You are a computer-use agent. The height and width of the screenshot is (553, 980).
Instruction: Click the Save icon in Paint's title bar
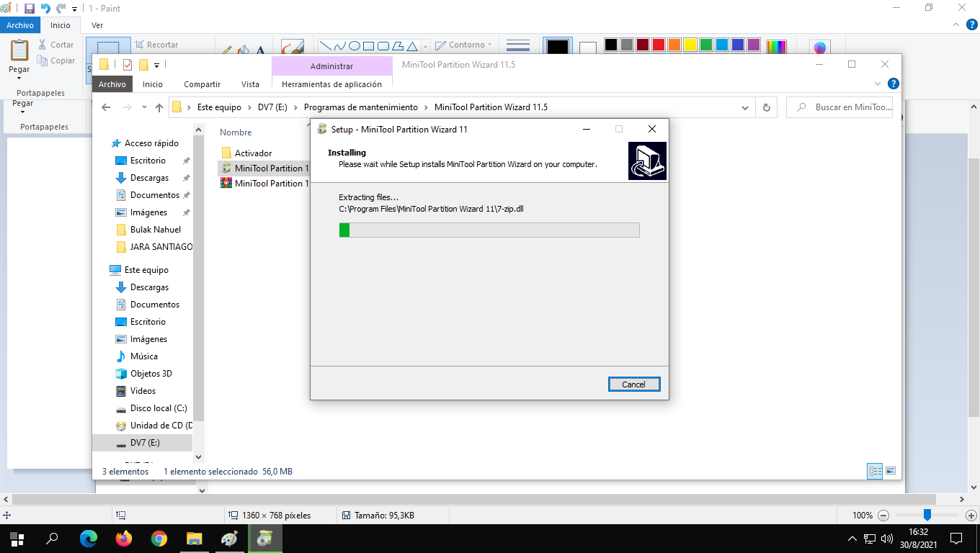(x=30, y=9)
